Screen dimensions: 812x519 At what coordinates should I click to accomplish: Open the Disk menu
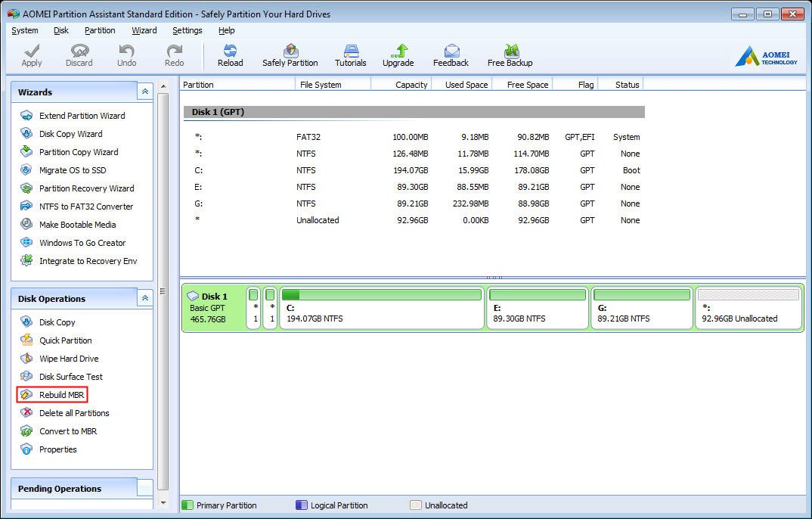coord(61,30)
